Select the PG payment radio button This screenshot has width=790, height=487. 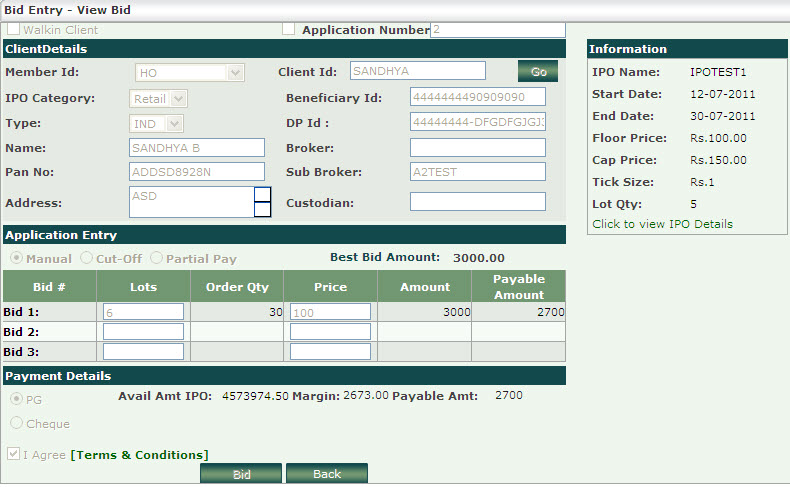14,399
